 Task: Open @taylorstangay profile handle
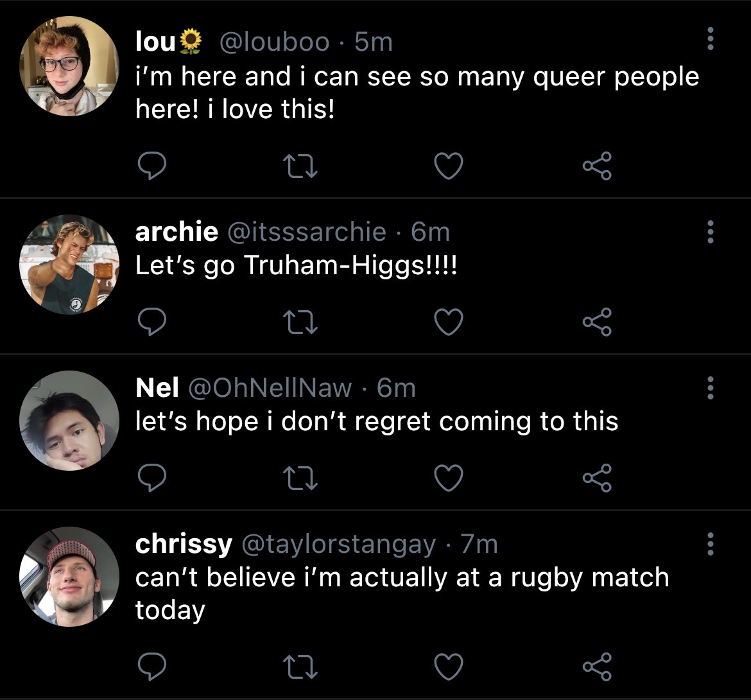339,545
